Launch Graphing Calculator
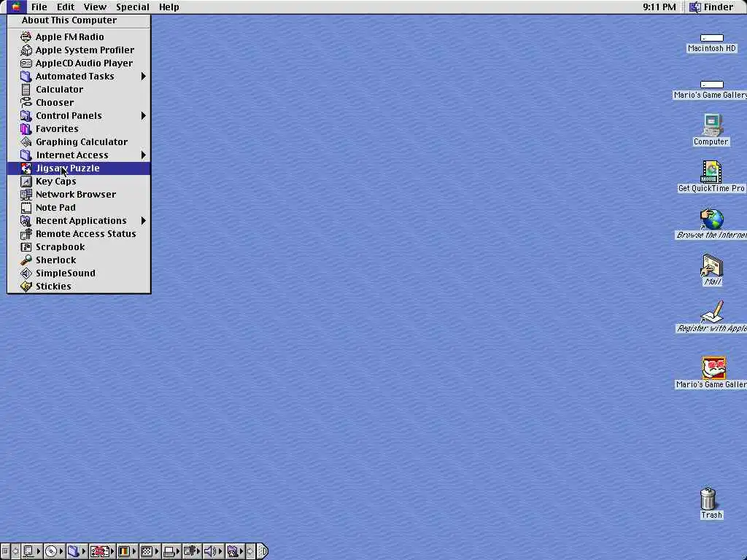 click(79, 142)
